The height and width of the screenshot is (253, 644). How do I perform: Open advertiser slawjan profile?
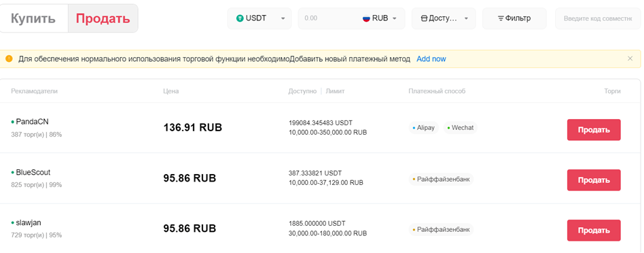click(29, 222)
